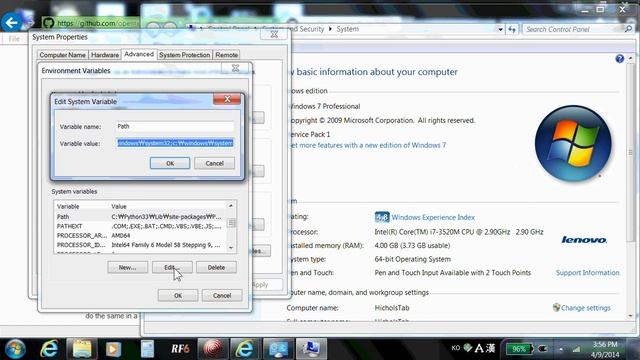Click Cancel in Environment Variables dialog
The width and height of the screenshot is (640, 360).
pyautogui.click(x=222, y=295)
